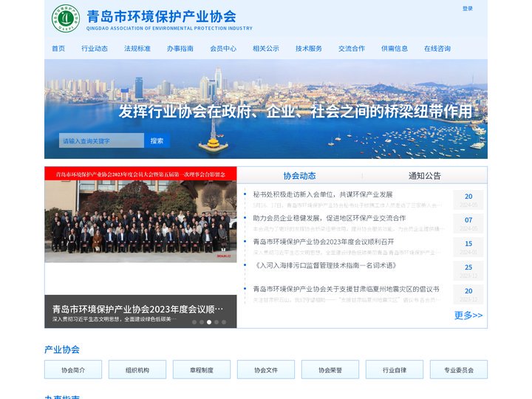Screen dimensions: 532x399
Task: Open the 相关公示 menu item
Action: [266, 49]
